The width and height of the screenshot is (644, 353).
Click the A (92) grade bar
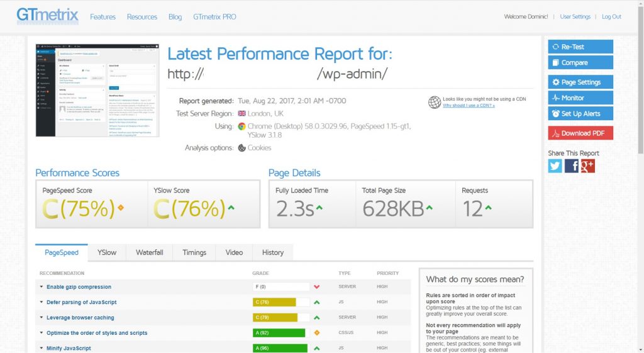click(x=281, y=333)
